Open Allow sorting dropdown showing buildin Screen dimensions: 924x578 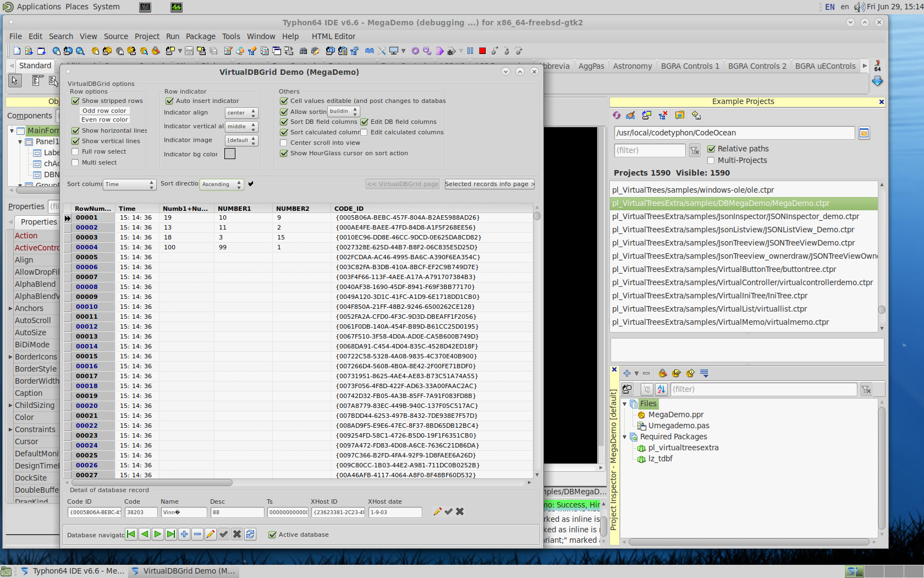[x=344, y=111]
